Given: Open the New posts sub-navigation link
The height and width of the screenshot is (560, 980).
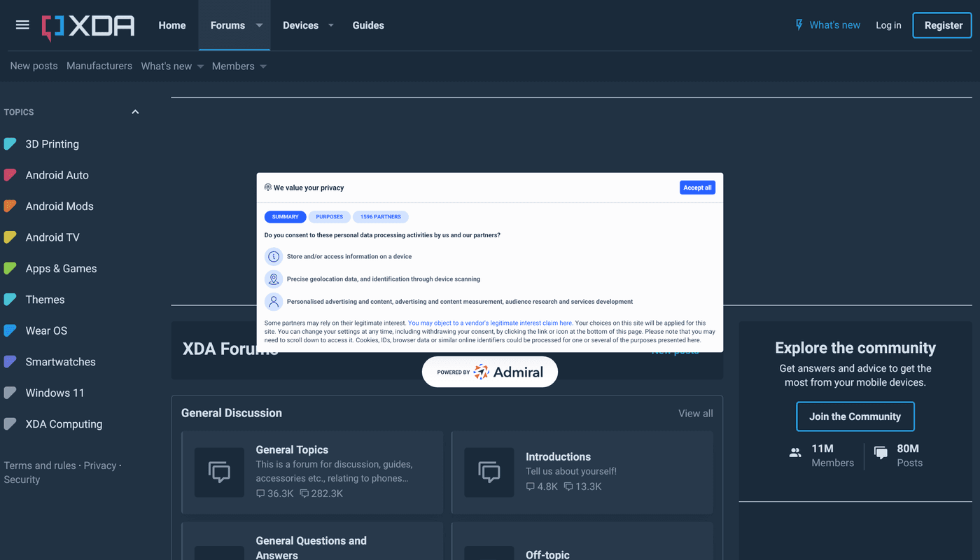Looking at the screenshot, I should (x=34, y=66).
